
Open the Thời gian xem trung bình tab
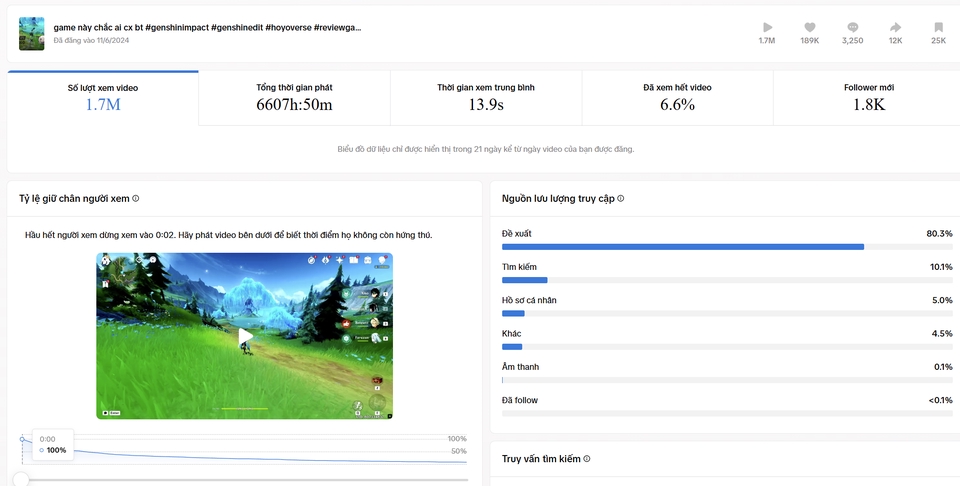pos(486,98)
